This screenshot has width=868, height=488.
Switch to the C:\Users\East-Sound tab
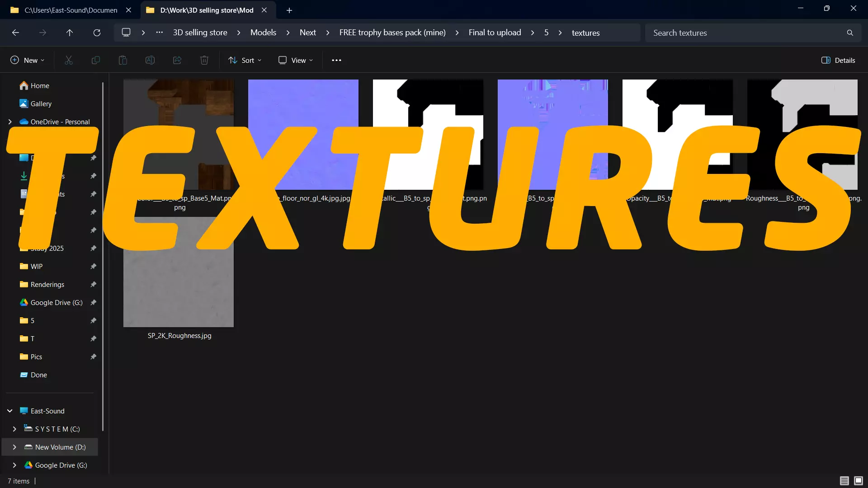pyautogui.click(x=71, y=10)
